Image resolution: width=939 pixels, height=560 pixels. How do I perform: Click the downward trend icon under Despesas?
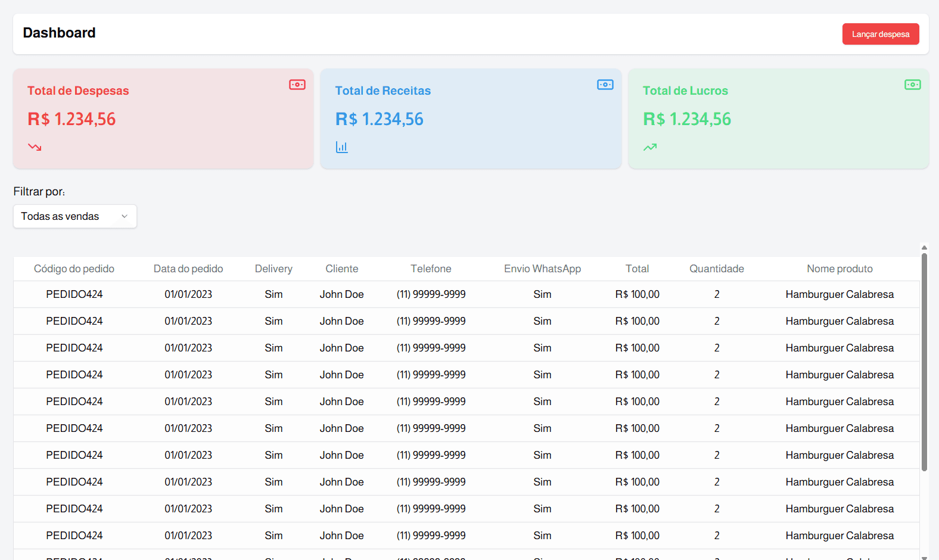tap(35, 147)
